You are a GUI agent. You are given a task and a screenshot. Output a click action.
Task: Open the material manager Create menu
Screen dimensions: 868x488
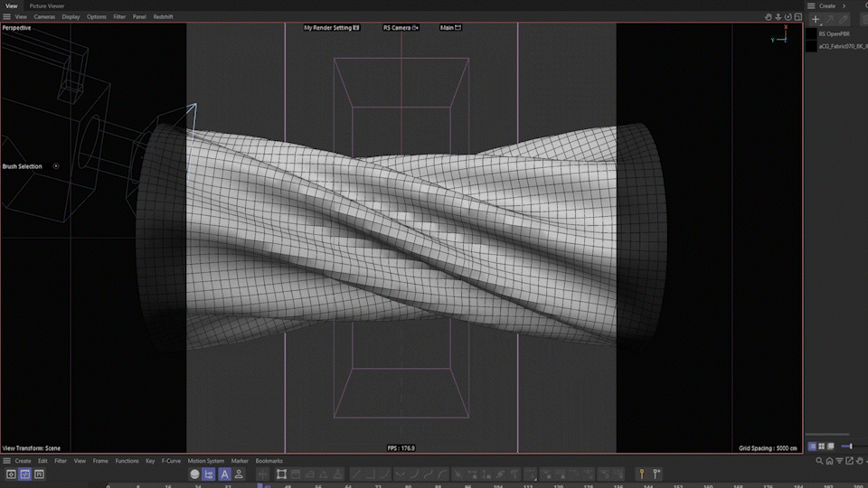pos(827,6)
